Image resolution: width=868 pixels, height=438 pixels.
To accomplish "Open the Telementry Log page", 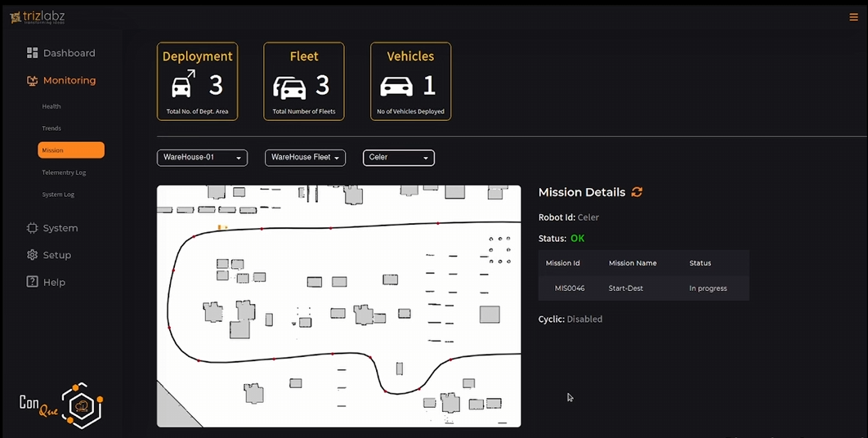I will tap(64, 172).
